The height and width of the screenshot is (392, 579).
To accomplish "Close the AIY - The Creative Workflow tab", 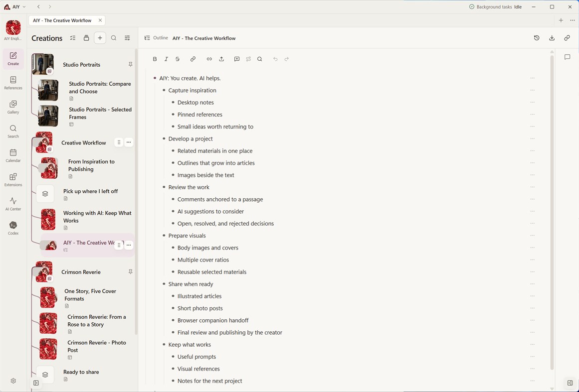I will [x=100, y=20].
